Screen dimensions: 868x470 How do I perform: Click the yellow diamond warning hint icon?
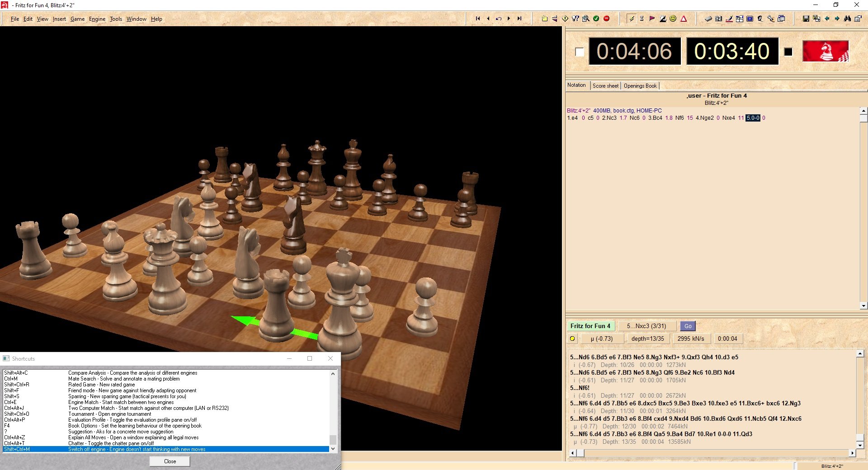[565, 19]
